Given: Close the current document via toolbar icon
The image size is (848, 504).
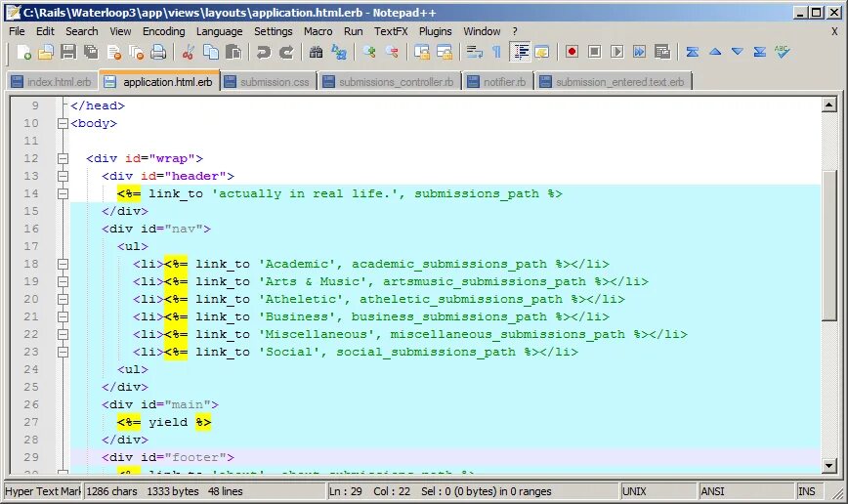Looking at the screenshot, I should [113, 52].
